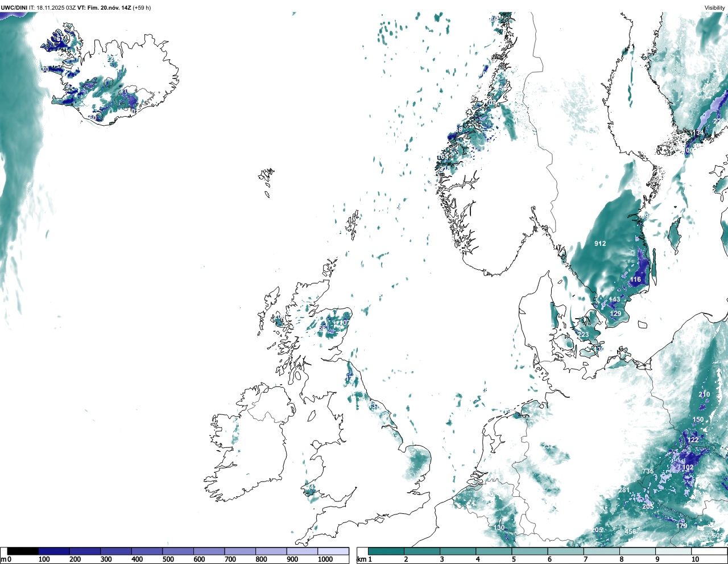
Task: Click the 150 visibility value on the map
Action: pos(698,420)
